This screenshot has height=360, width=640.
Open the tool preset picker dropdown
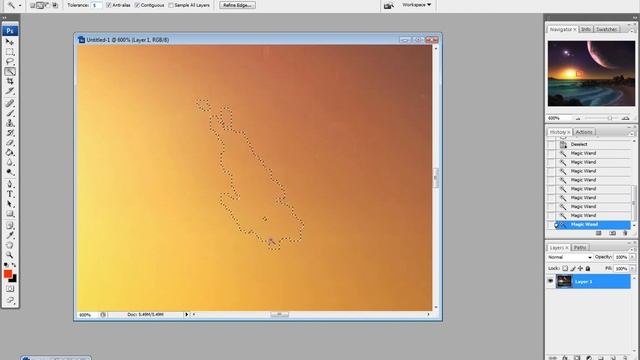pos(20,5)
